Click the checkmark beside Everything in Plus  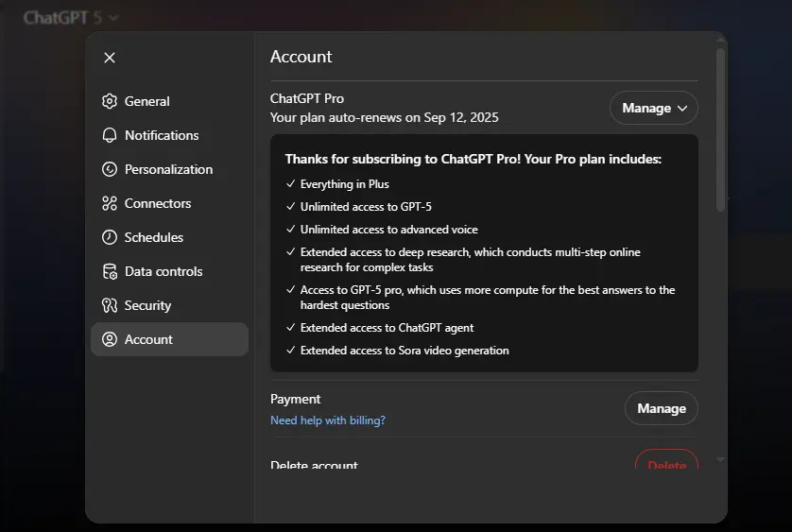click(290, 184)
